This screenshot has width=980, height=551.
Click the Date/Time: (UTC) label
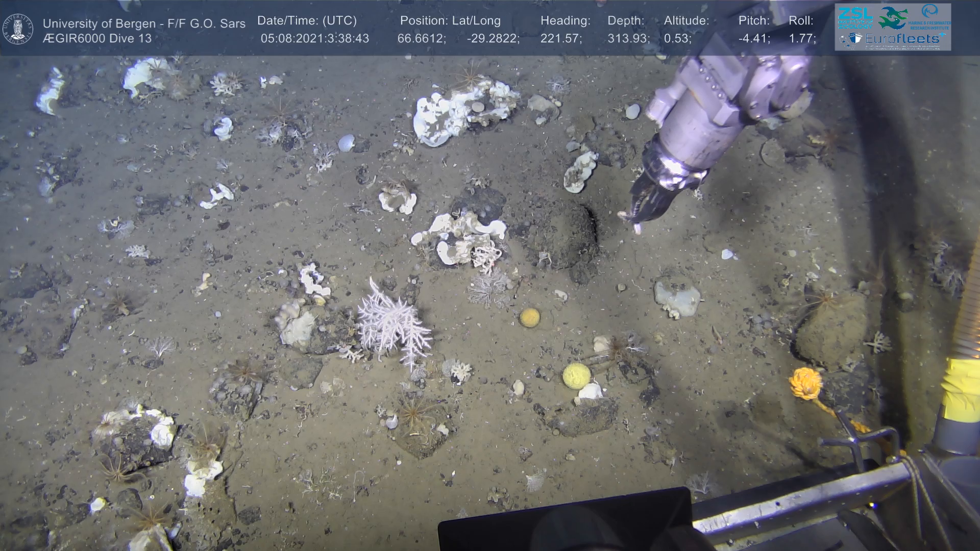[x=307, y=21]
